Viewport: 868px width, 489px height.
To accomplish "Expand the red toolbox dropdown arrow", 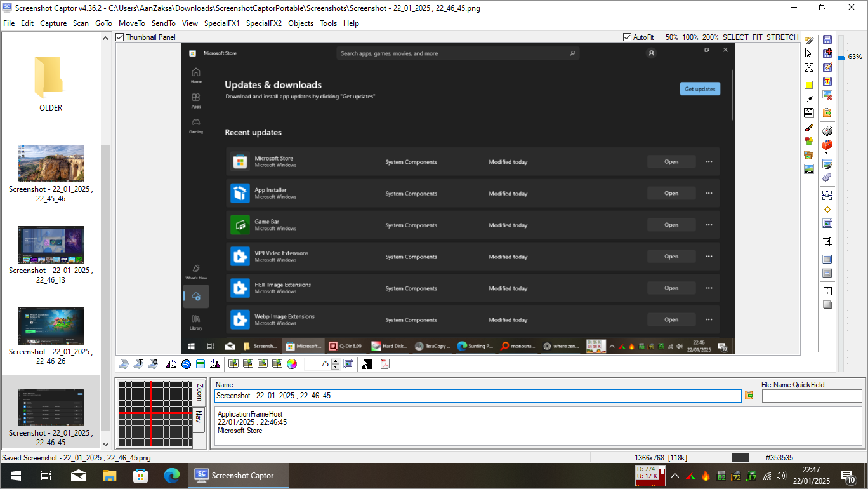I will point(827,153).
